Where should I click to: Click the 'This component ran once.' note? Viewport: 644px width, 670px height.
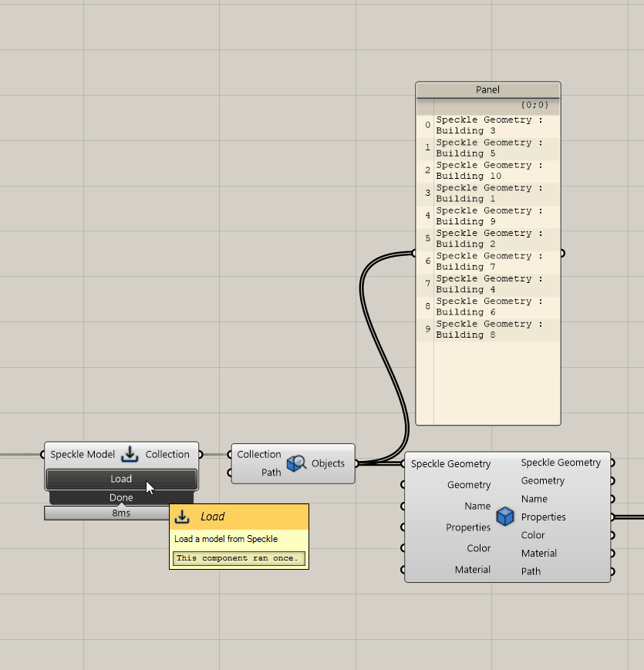click(x=239, y=558)
